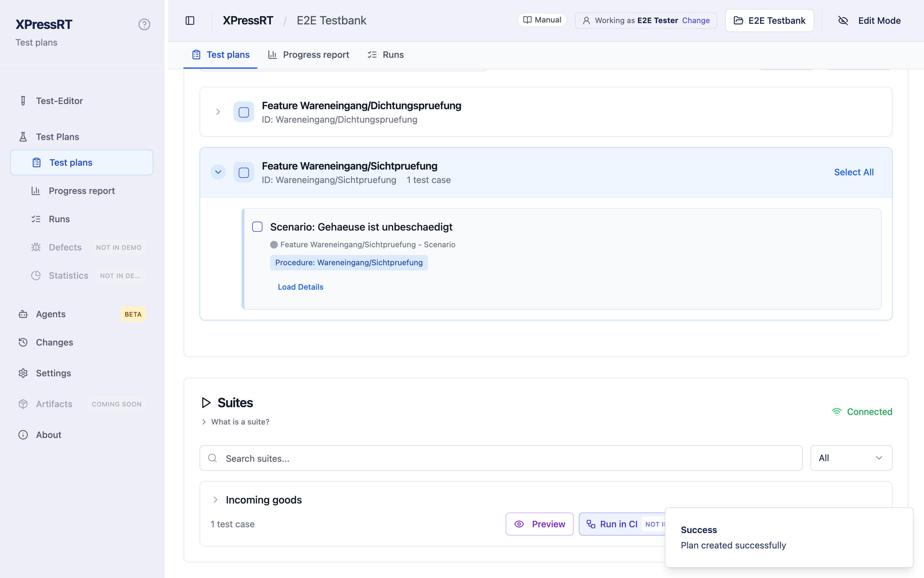Click the Success notification toast
This screenshot has width=924, height=578.
tap(789, 538)
